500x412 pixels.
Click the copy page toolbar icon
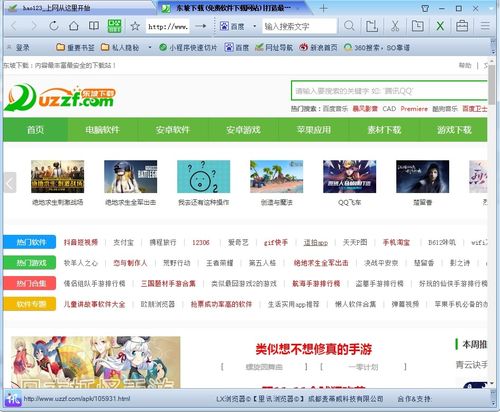(417, 26)
